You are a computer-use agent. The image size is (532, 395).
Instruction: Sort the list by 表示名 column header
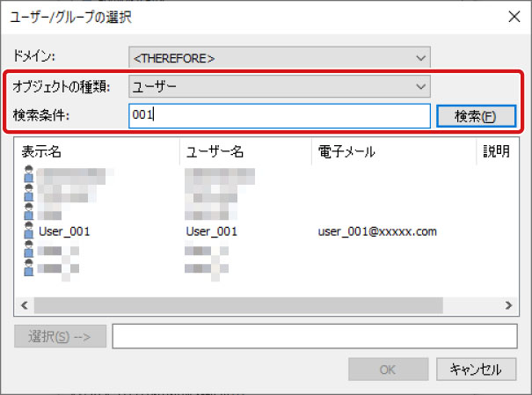(x=97, y=151)
